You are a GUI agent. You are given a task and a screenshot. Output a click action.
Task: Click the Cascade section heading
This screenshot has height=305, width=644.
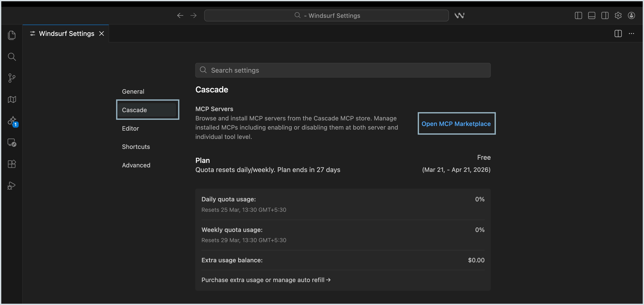tap(211, 90)
